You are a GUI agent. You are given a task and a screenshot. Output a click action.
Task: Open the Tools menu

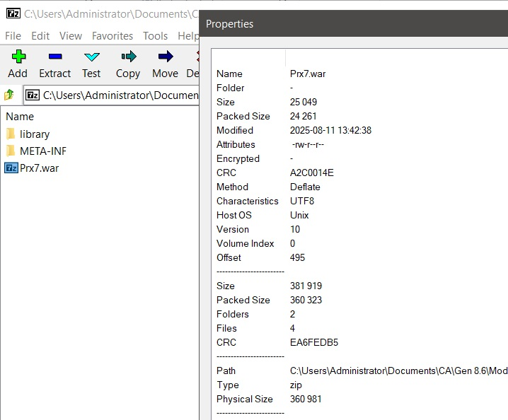point(155,35)
